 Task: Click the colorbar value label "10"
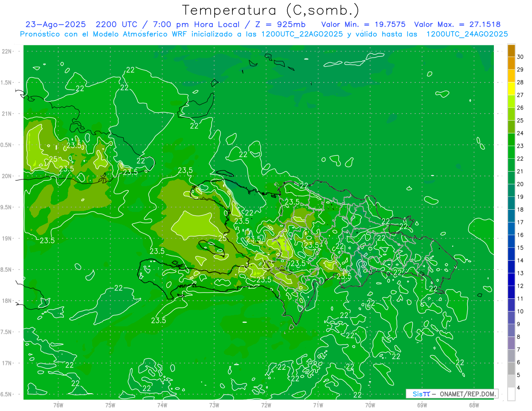click(520, 311)
